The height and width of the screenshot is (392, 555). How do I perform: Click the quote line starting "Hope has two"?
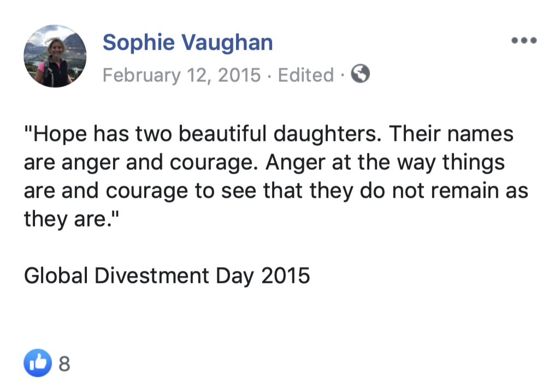(x=269, y=134)
